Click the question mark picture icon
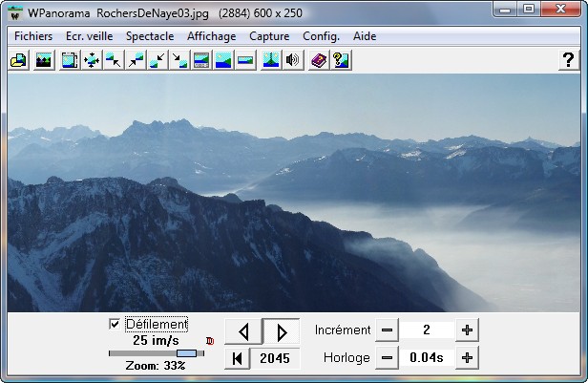 point(341,60)
